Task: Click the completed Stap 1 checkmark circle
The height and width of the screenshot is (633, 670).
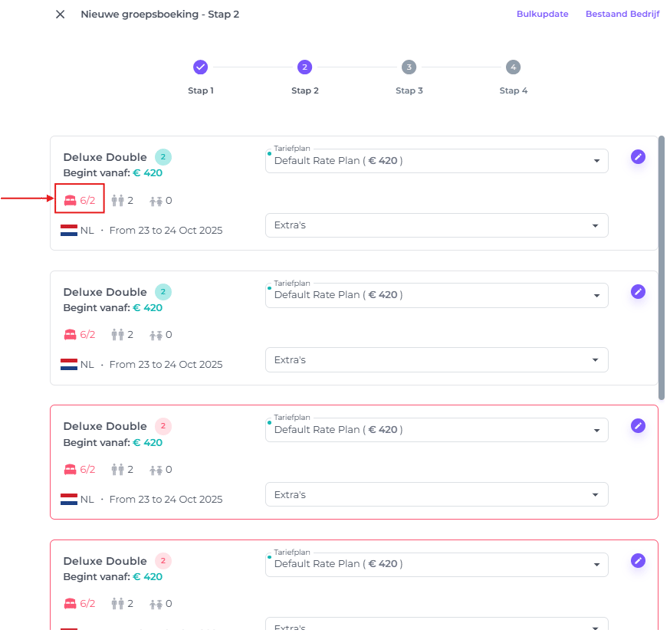Action: pyautogui.click(x=200, y=67)
